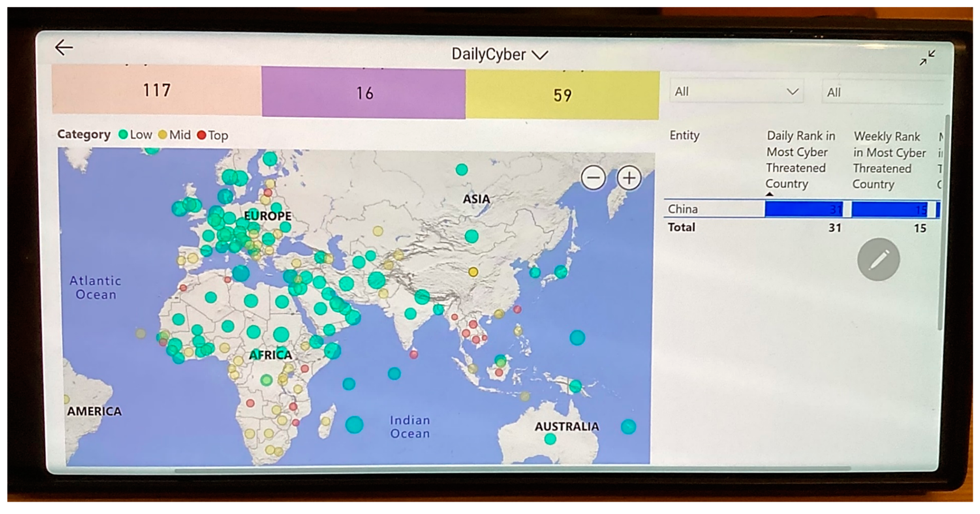
Task: Tap the gray pencil edit button
Action: pyautogui.click(x=878, y=260)
